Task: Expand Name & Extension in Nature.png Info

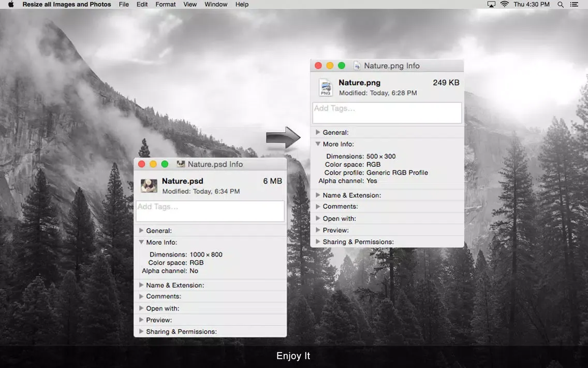Action: point(318,195)
